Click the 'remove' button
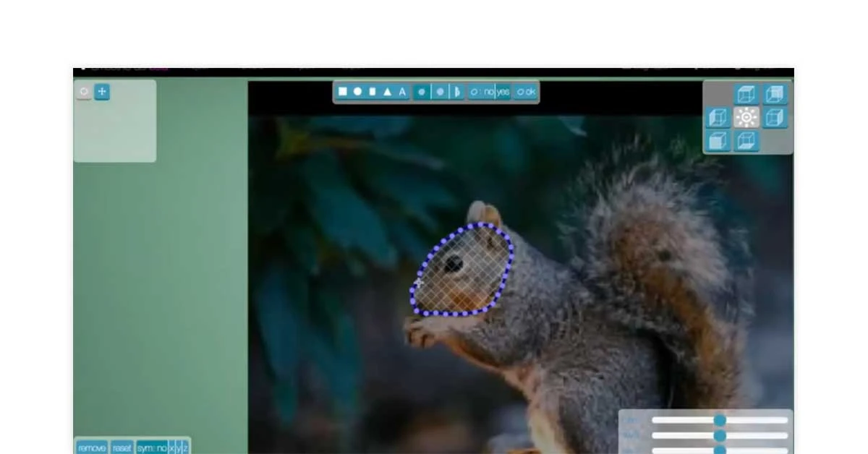Viewport: 868px width, 454px height. coord(92,448)
